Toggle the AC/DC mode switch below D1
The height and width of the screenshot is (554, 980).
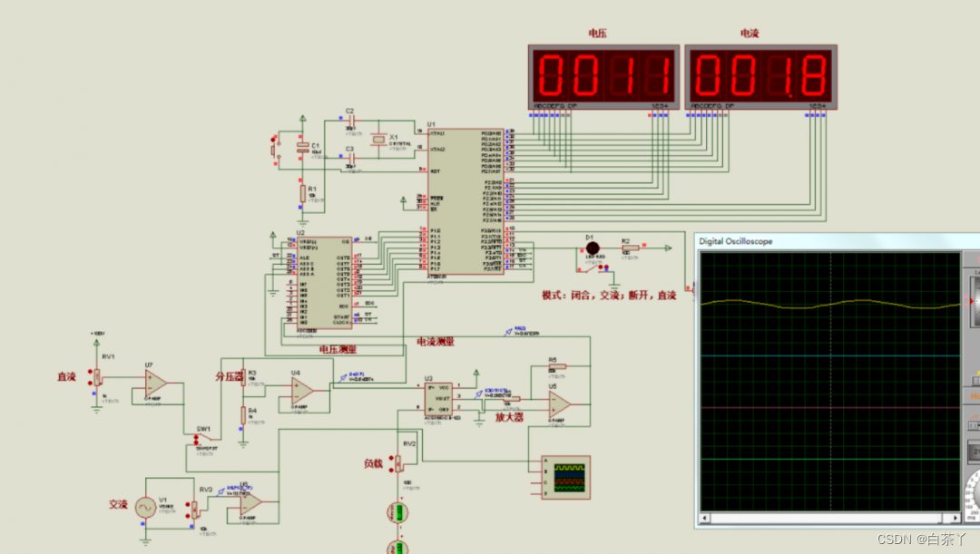(592, 268)
